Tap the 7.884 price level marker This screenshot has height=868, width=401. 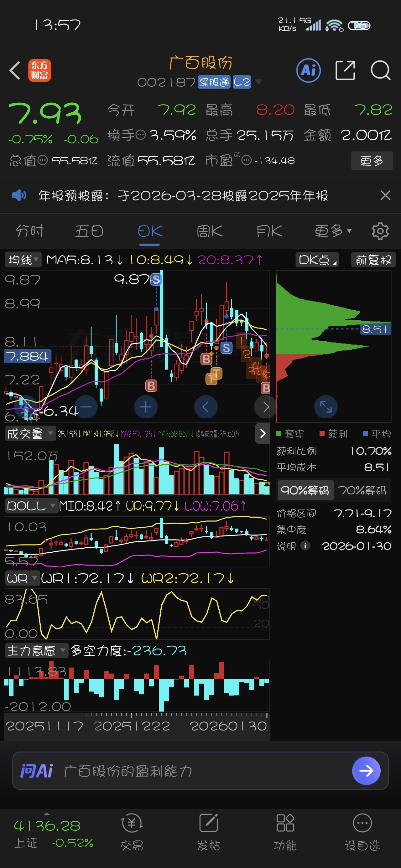(27, 356)
